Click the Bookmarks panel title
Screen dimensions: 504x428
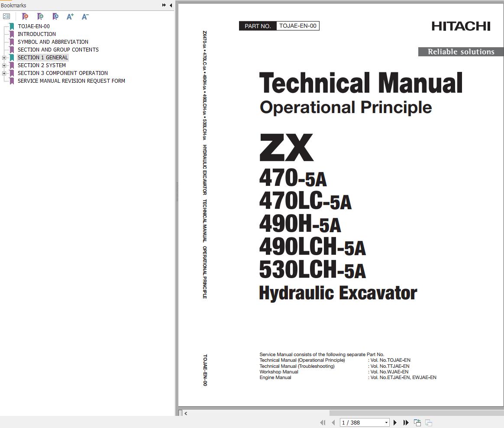click(x=13, y=6)
